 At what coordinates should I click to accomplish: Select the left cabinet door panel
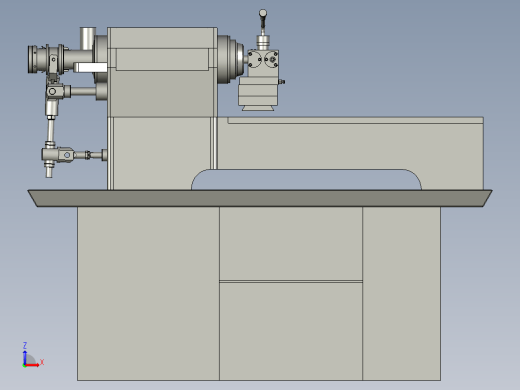[148, 293]
